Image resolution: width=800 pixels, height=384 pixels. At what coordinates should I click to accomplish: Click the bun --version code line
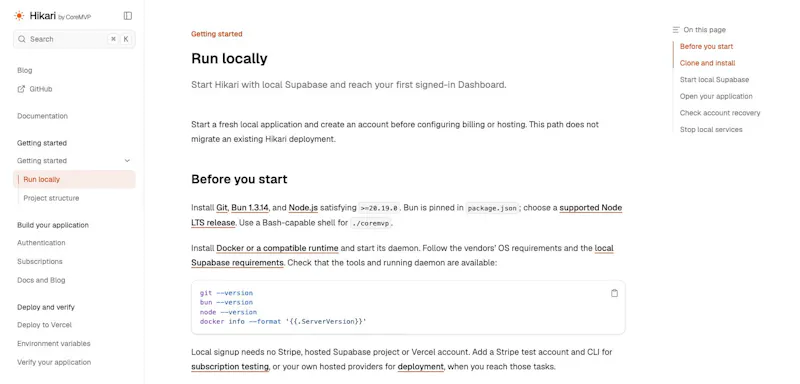coord(226,302)
